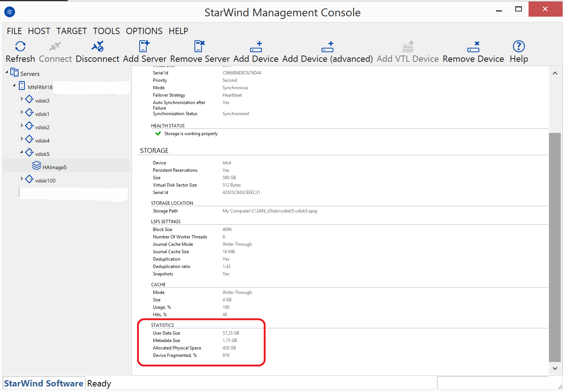Click the Disconnect toolbar icon
Viewport: 563px width, 392px height.
click(97, 46)
